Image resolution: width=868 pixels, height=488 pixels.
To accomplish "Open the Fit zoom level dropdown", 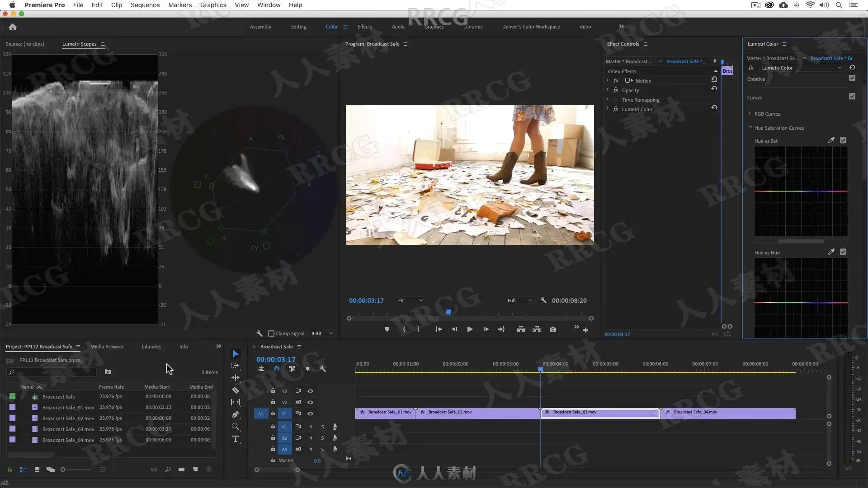I will [x=410, y=300].
